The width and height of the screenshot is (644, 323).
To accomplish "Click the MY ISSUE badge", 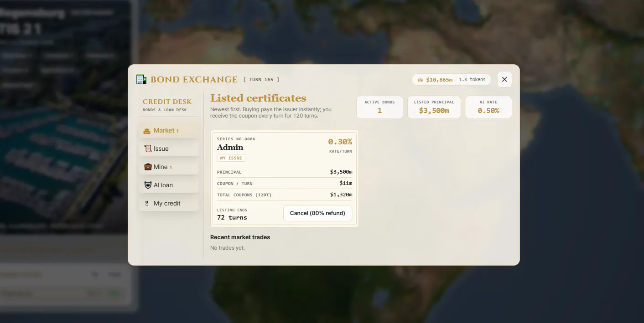I will 231,158.
